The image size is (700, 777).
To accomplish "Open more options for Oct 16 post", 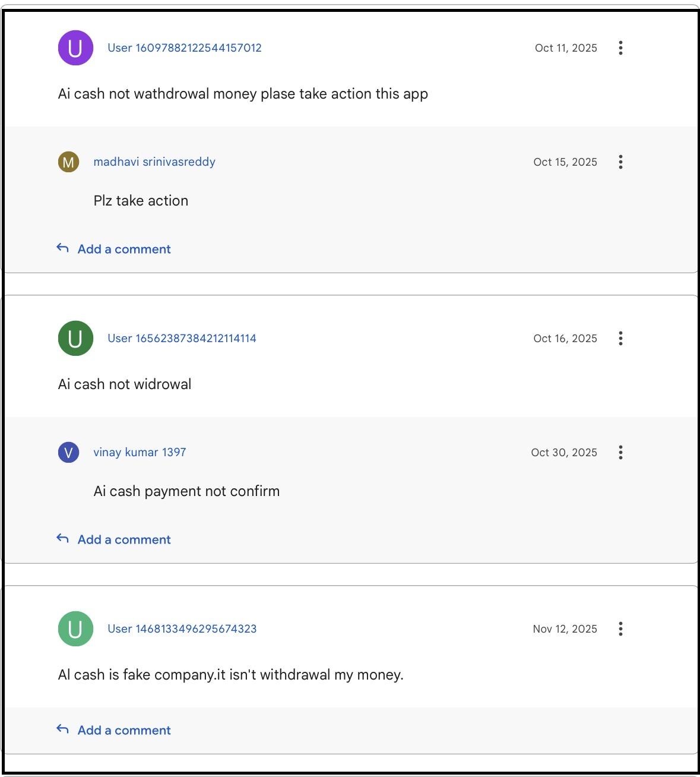I will tap(620, 339).
